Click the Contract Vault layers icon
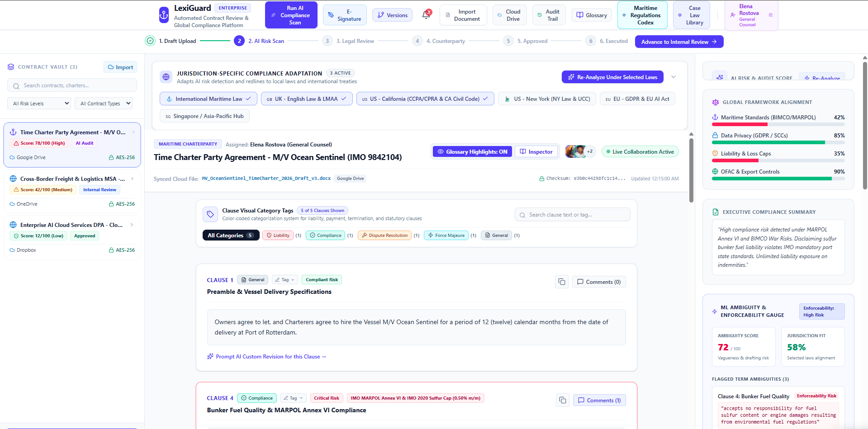This screenshot has height=429, width=868. (x=11, y=67)
